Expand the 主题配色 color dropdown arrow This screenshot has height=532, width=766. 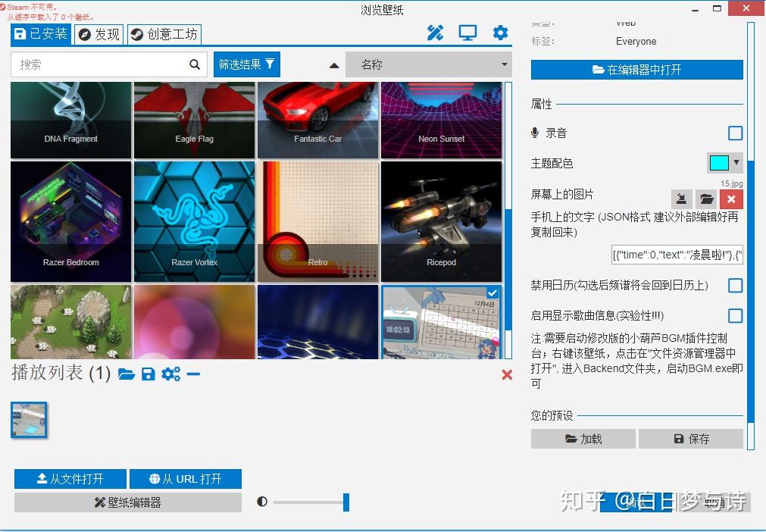point(736,162)
